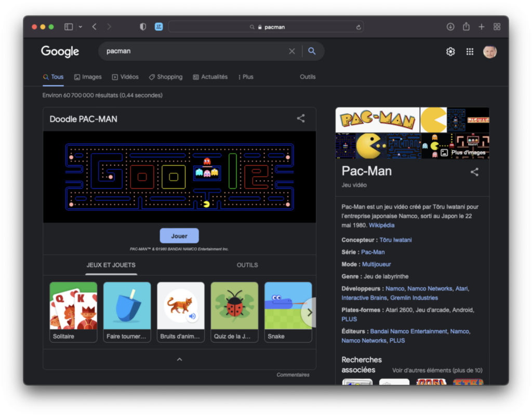The height and width of the screenshot is (416, 532).
Task: Expand platforms with the PLUS link
Action: click(349, 319)
